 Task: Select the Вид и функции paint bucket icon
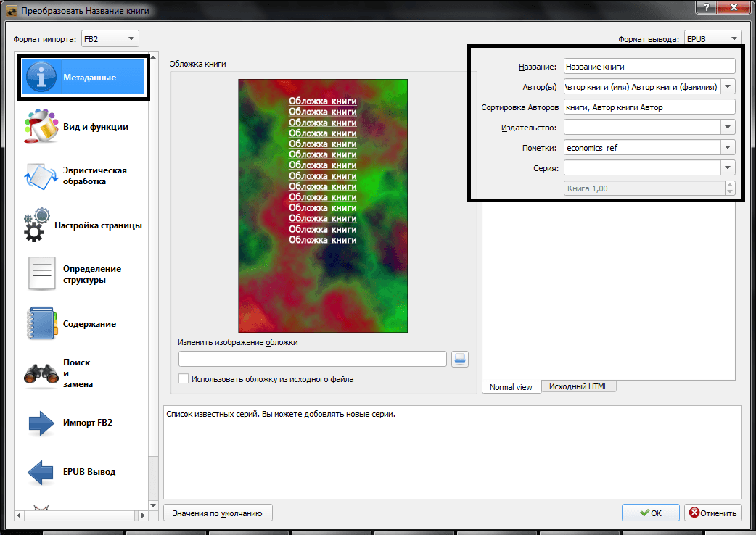click(x=41, y=127)
